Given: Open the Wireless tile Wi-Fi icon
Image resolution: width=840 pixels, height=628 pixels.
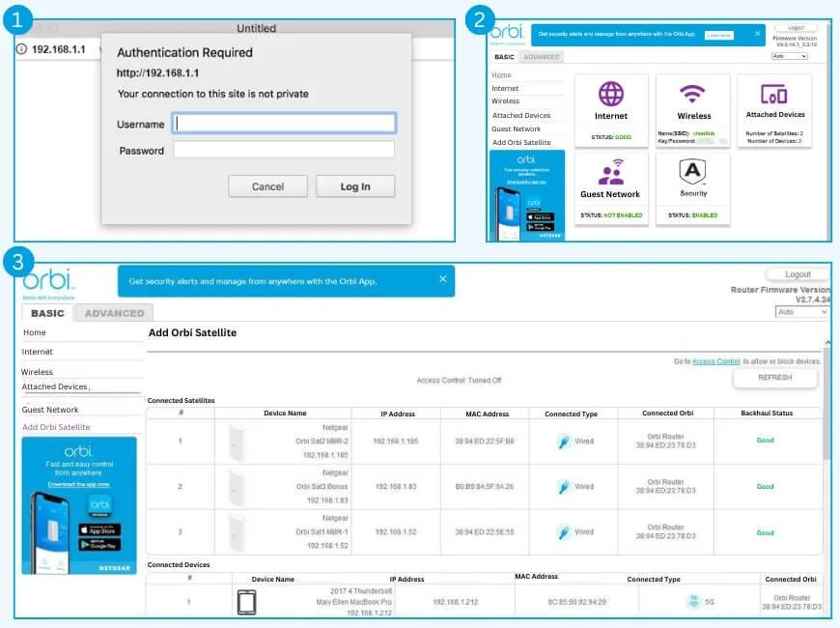Looking at the screenshot, I should (692, 94).
